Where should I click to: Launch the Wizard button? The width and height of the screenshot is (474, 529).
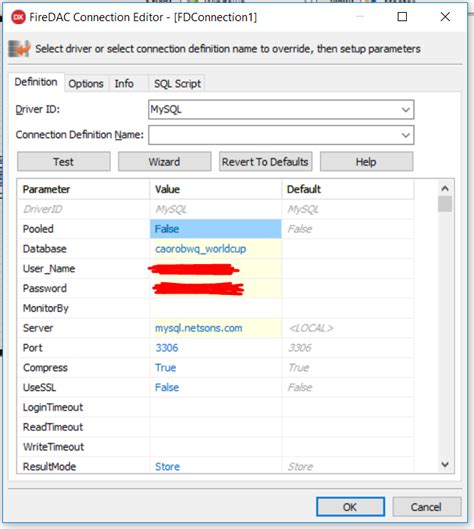pyautogui.click(x=164, y=162)
